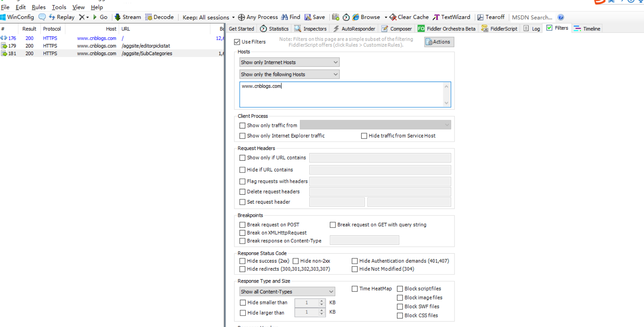Open the client process selection dropdown
Screen dimensions: 644x327
point(375,125)
